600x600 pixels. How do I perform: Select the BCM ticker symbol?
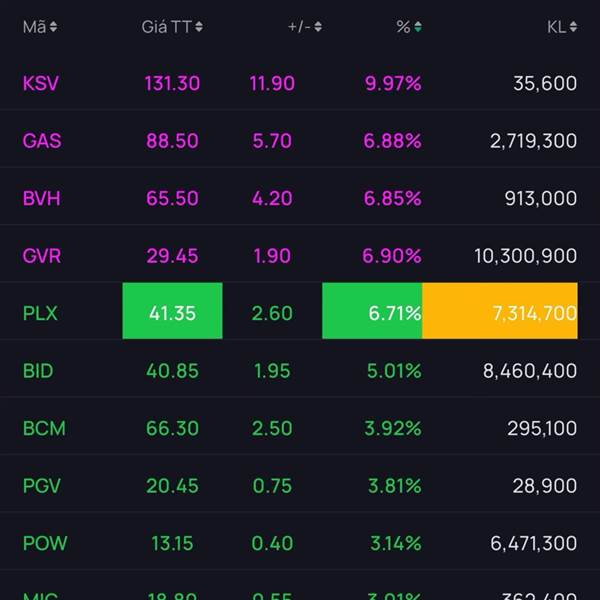pyautogui.click(x=44, y=428)
